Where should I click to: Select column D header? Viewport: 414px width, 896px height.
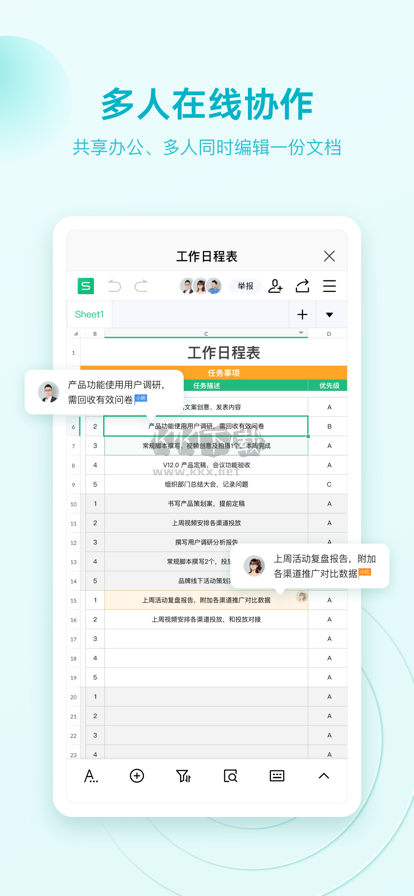[x=329, y=333]
